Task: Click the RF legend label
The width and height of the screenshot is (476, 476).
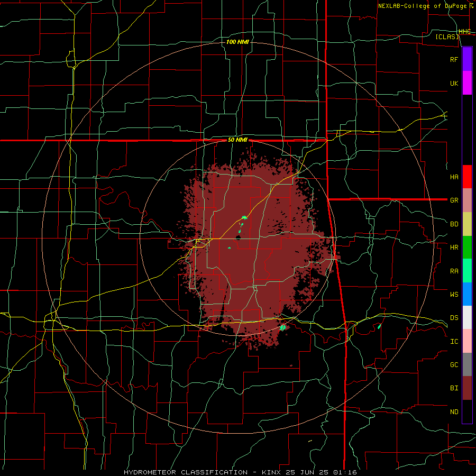Action: pos(454,59)
